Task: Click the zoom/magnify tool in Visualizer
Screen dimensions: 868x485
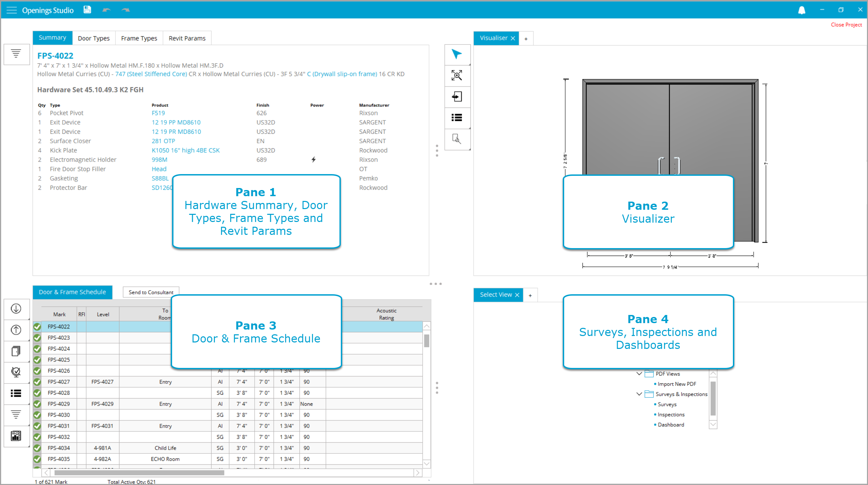Action: [457, 75]
